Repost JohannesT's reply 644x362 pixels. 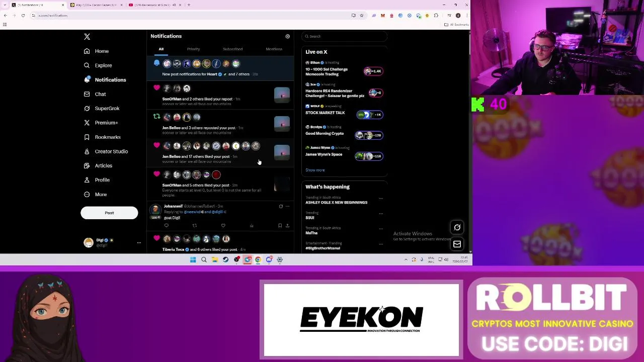point(195,226)
